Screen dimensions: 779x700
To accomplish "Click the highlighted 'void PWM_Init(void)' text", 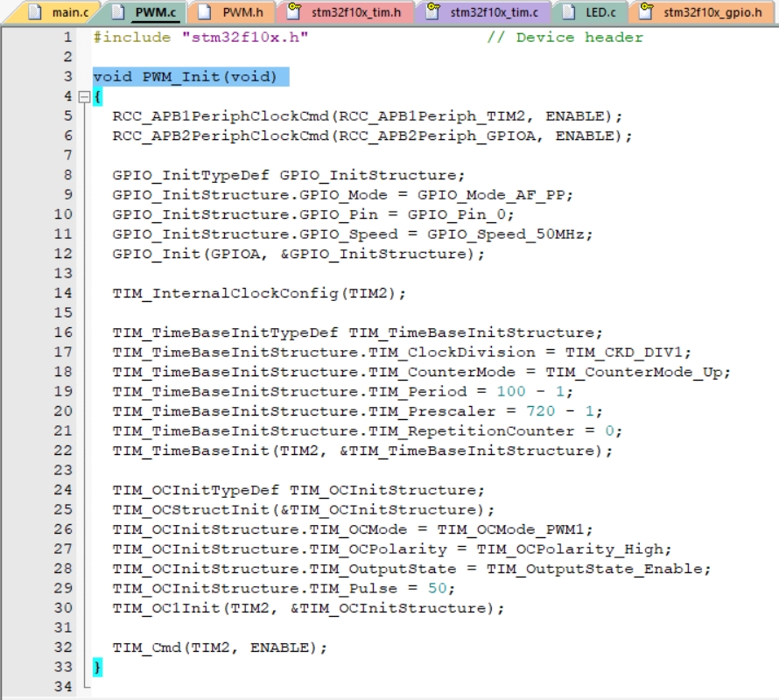I will [x=185, y=77].
